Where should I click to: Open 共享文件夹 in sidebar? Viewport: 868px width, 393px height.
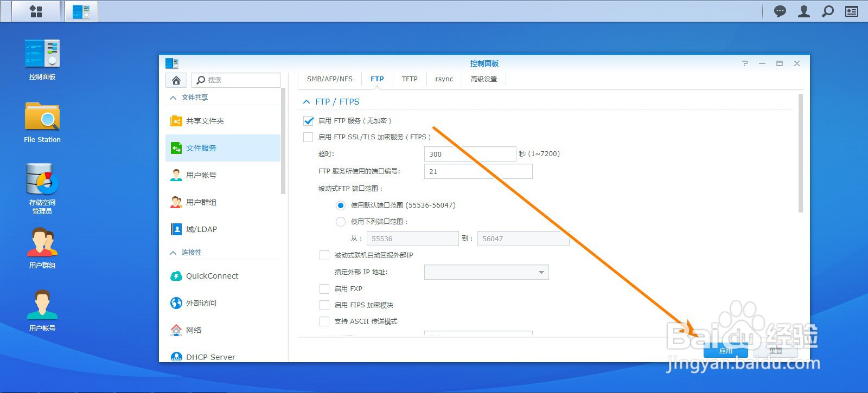tap(223, 121)
